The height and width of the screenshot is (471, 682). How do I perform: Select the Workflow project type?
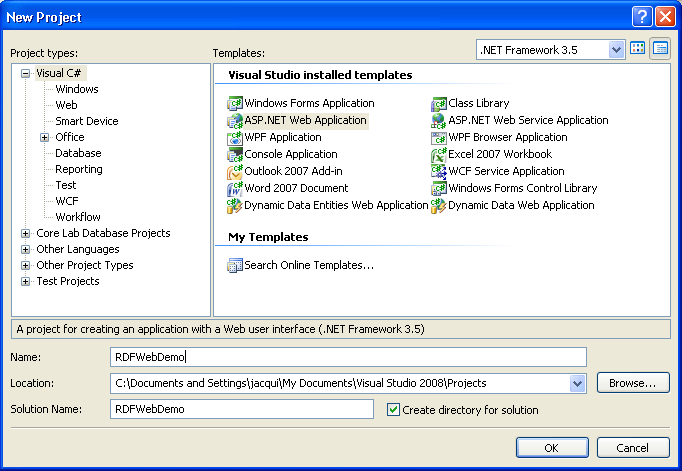(78, 217)
